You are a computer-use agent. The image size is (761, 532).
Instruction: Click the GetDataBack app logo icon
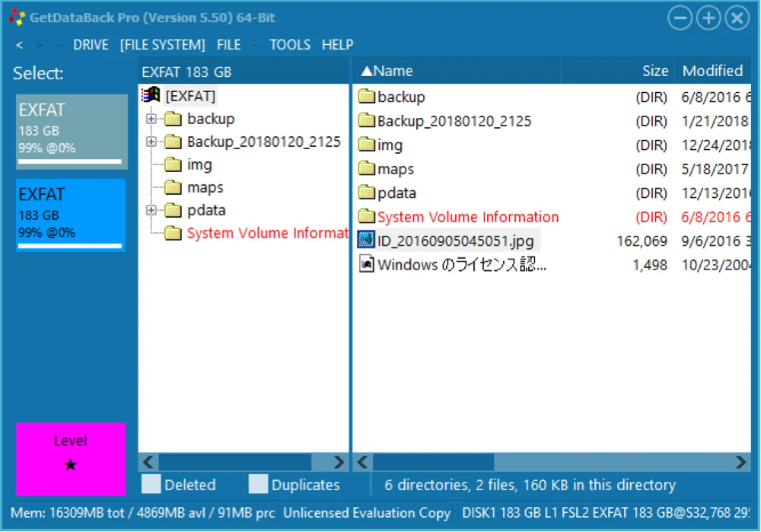tap(17, 18)
